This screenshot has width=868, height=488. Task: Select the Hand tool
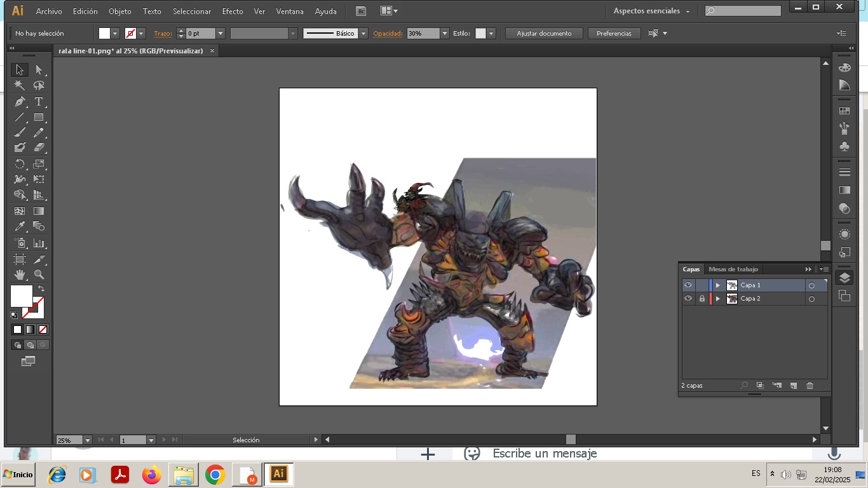(20, 274)
